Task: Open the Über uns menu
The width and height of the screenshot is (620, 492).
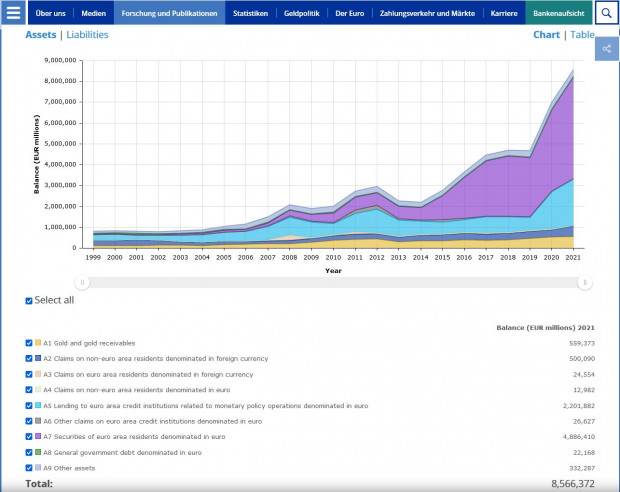Action: coord(49,14)
